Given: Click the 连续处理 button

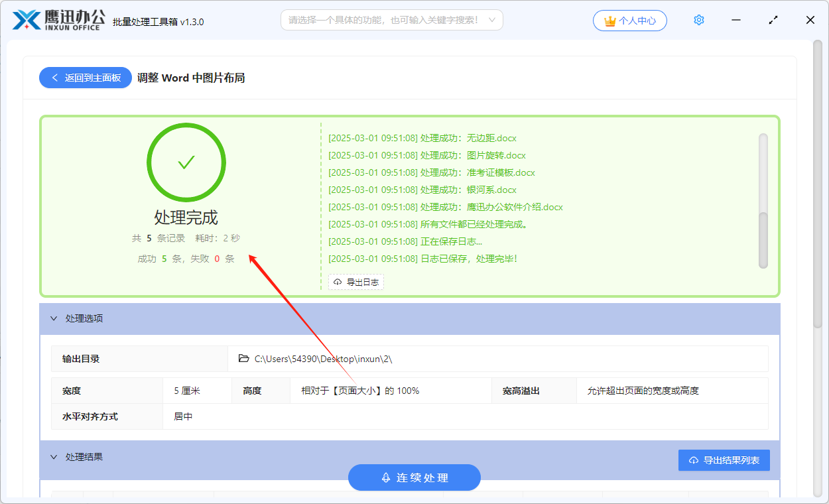Looking at the screenshot, I should coord(414,477).
